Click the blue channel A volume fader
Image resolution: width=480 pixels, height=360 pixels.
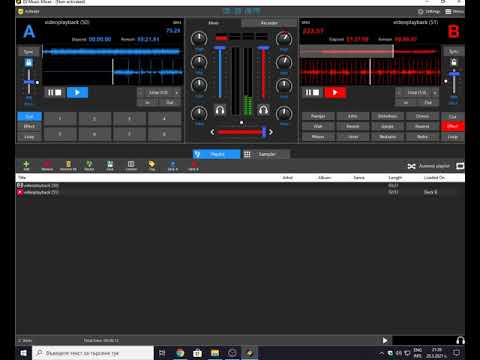coord(220,73)
